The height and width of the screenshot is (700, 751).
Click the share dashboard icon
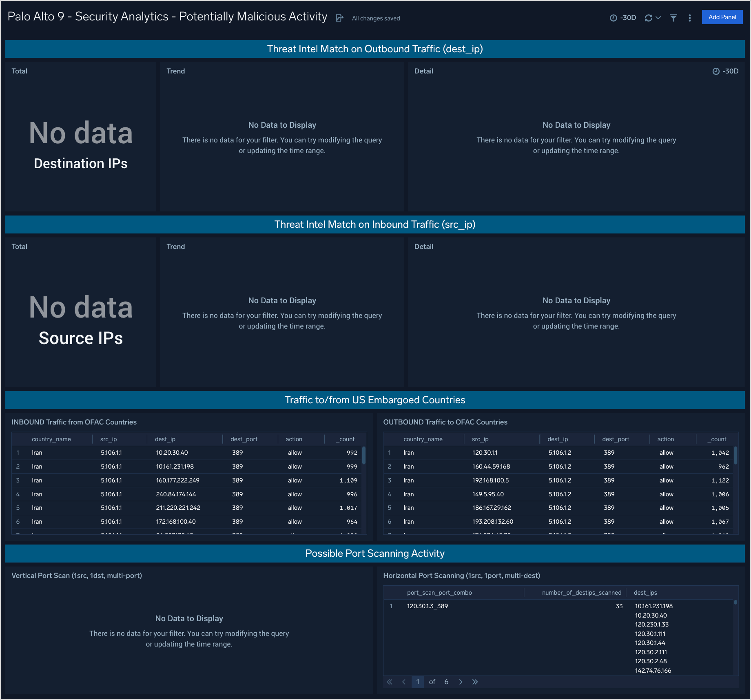pos(340,18)
